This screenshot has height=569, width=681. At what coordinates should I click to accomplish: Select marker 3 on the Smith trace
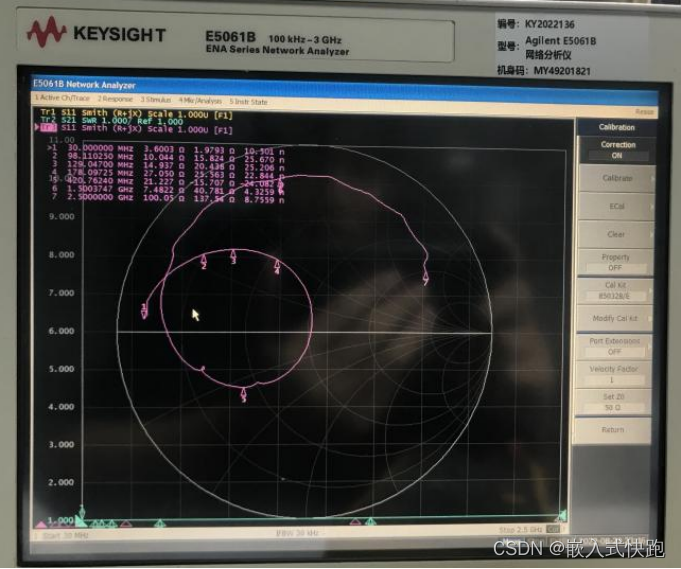(233, 257)
